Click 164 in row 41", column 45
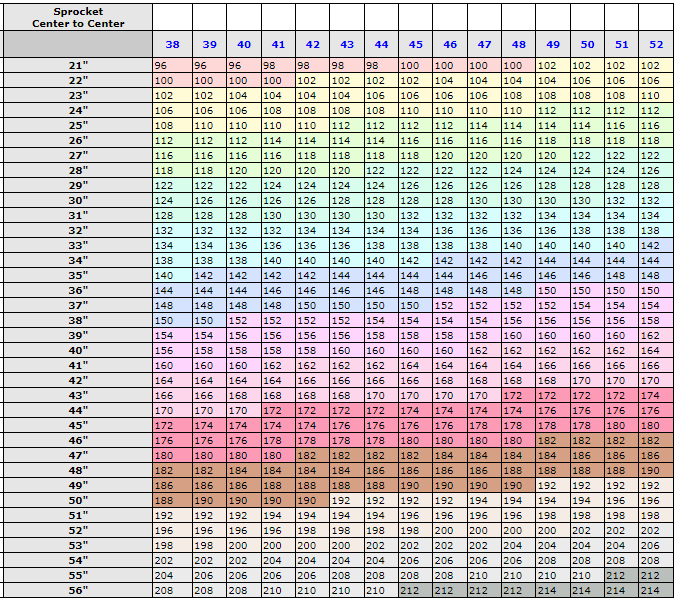This screenshot has width=677, height=601. [416, 365]
